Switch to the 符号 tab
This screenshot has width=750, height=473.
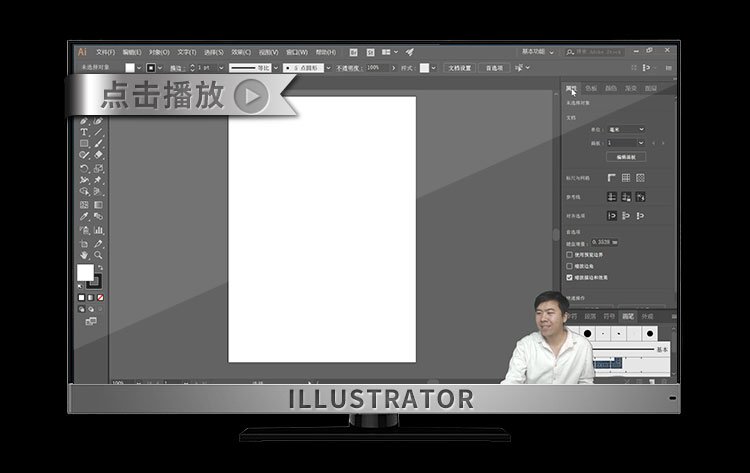pyautogui.click(x=609, y=317)
